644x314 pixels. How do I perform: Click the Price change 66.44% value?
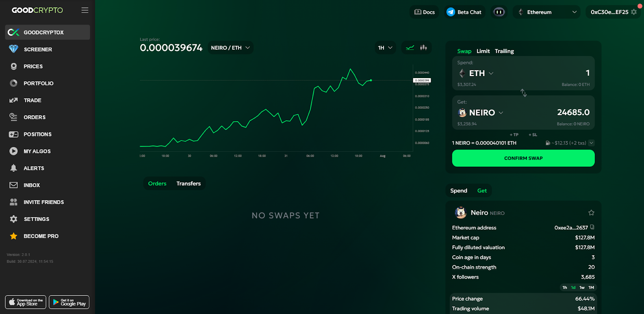[x=585, y=299]
